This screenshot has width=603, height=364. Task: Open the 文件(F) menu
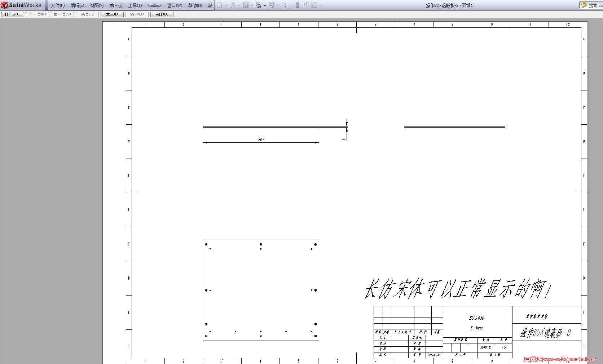(x=58, y=5)
